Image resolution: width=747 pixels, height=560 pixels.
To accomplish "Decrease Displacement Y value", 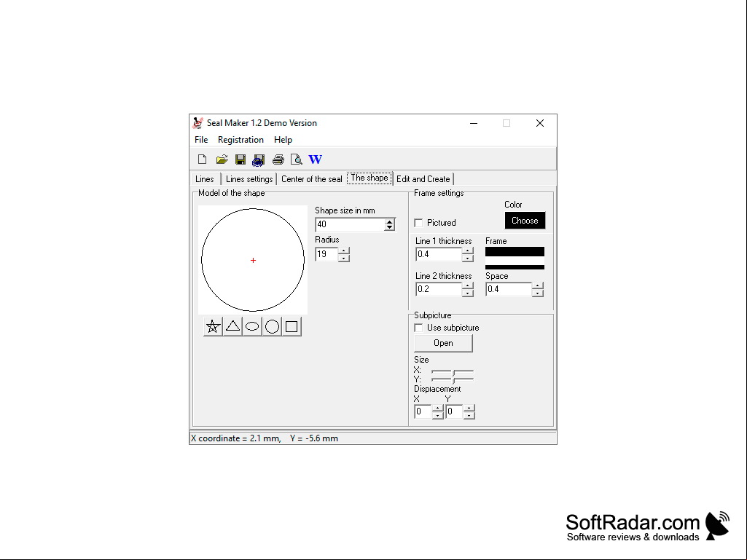I will pyautogui.click(x=469, y=415).
